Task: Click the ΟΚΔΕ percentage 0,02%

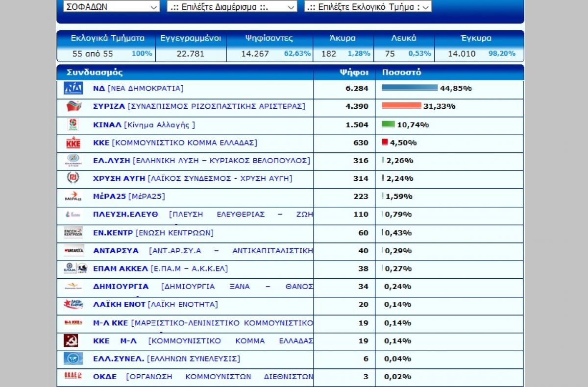Action: click(x=397, y=377)
